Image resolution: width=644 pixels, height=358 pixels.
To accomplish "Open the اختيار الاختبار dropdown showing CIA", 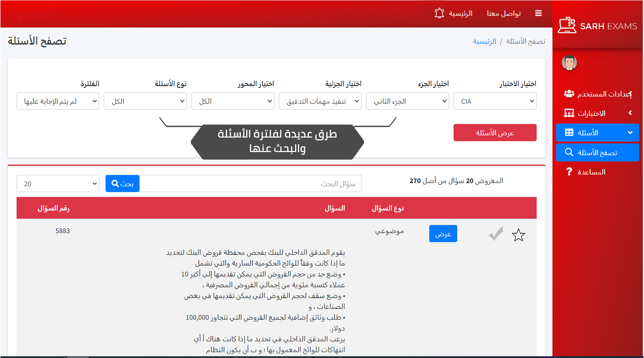I will [x=495, y=101].
